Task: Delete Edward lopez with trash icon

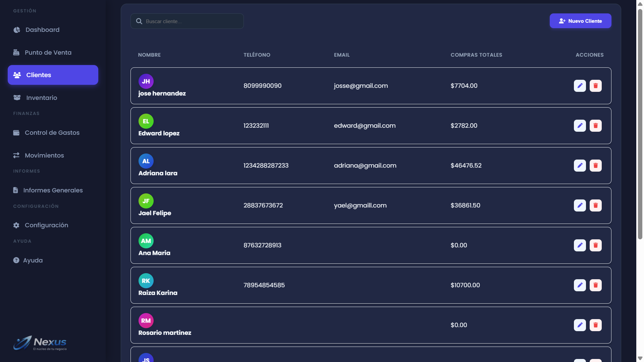Action: point(595,126)
